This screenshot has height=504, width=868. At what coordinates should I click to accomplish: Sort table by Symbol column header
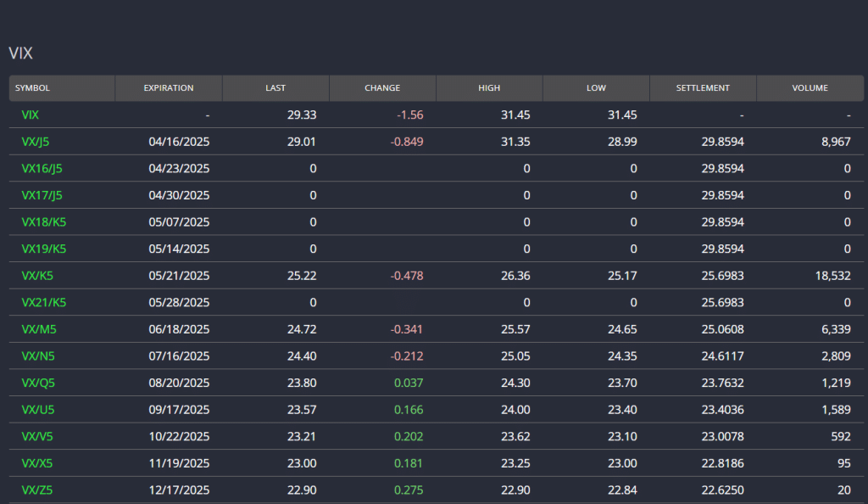click(32, 88)
